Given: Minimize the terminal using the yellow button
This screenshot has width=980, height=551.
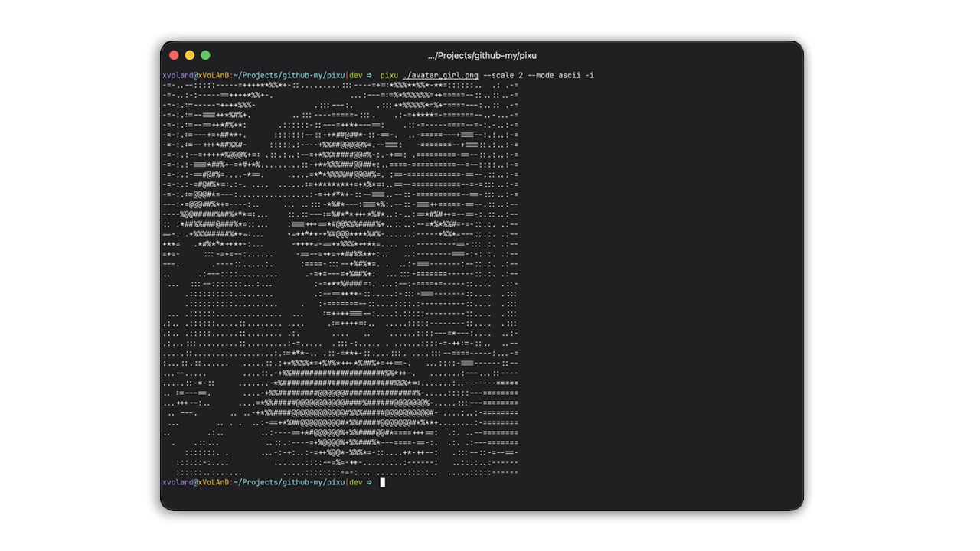Looking at the screenshot, I should point(190,55).
